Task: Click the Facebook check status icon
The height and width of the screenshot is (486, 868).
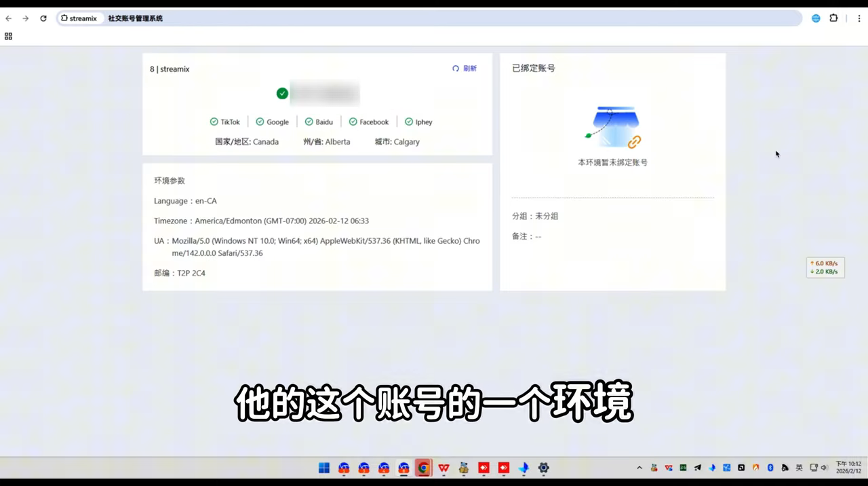Action: [353, 121]
